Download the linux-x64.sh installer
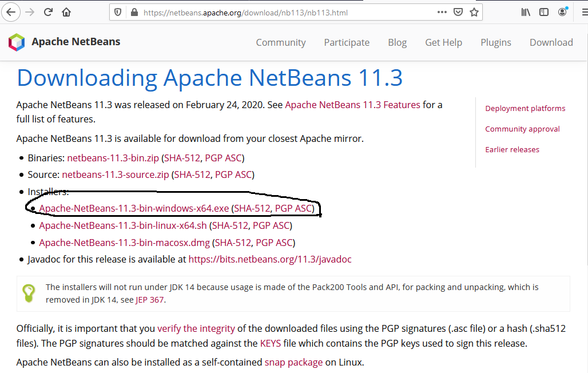Screen dimensions: 588x373 123,225
